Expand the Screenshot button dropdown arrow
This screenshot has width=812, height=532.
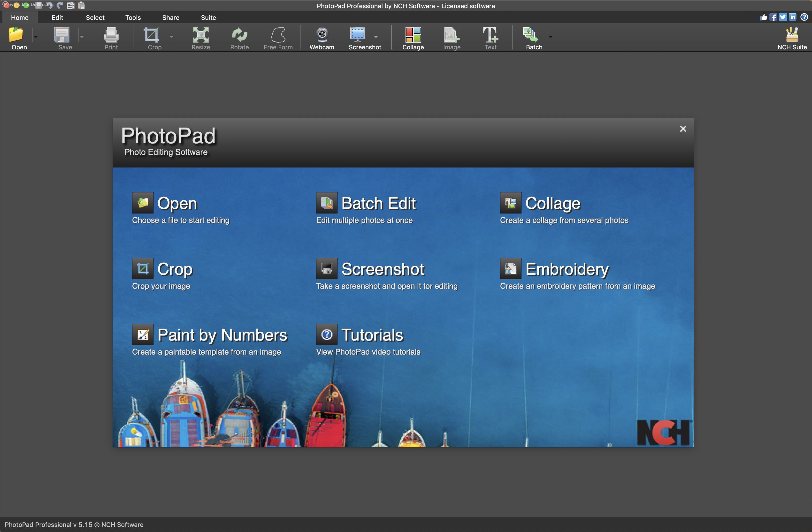pyautogui.click(x=376, y=37)
